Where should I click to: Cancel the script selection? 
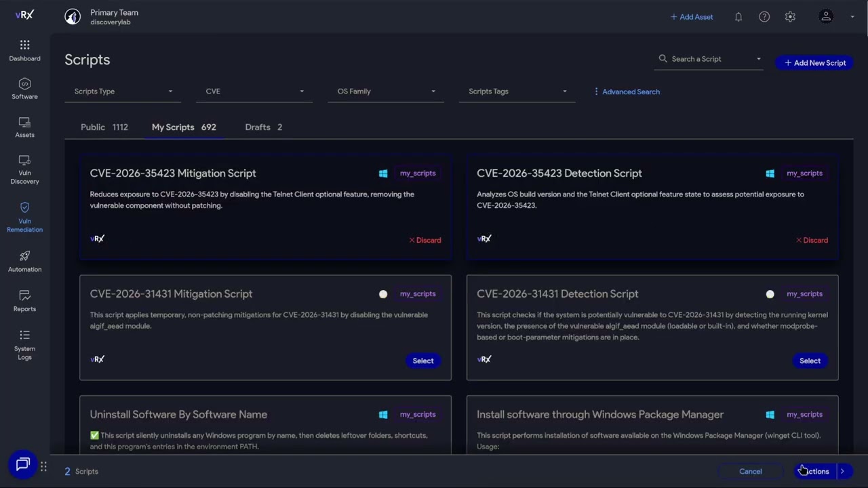pos(751,471)
